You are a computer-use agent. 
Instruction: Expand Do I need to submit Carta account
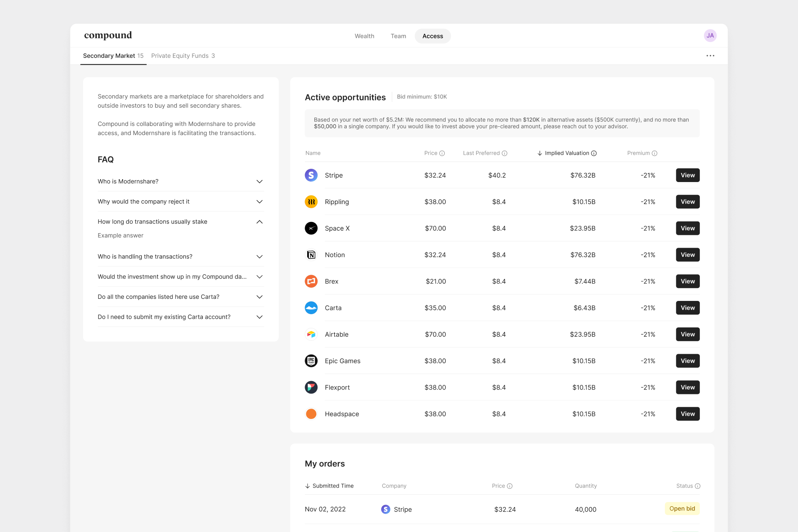tap(180, 317)
